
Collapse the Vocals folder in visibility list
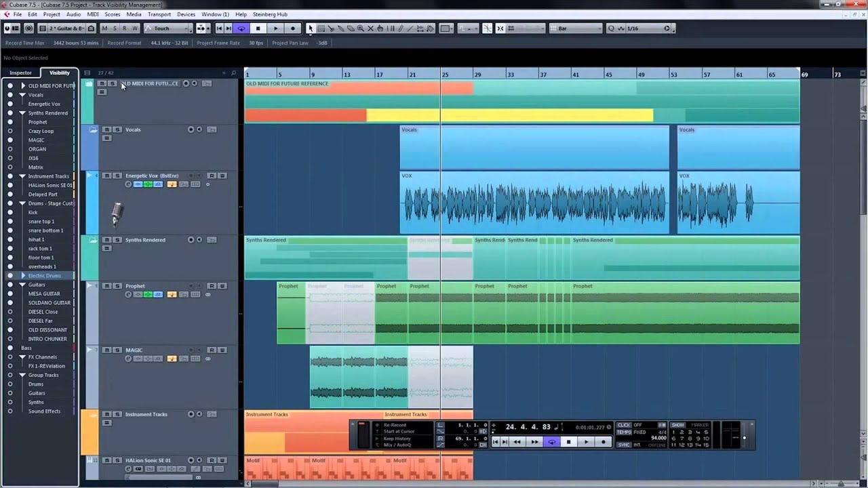[x=22, y=95]
